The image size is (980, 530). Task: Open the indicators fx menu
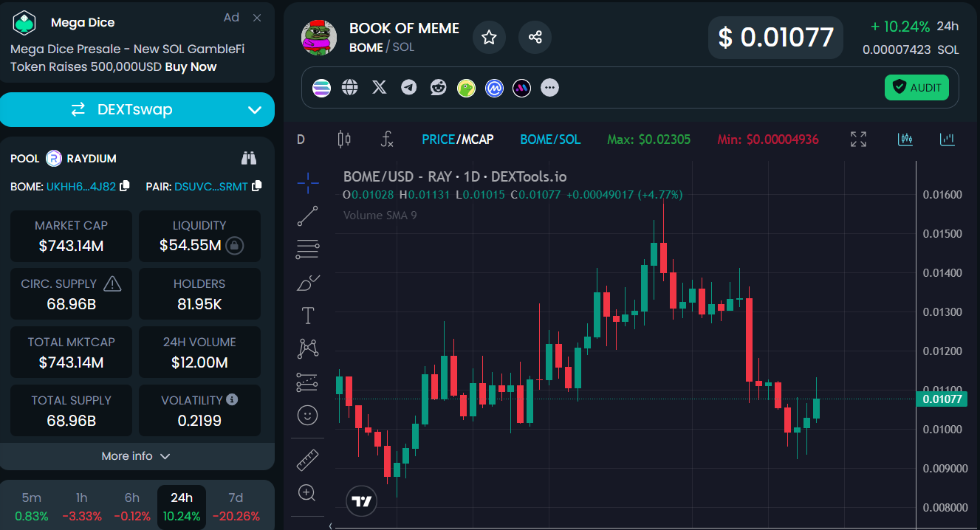387,139
